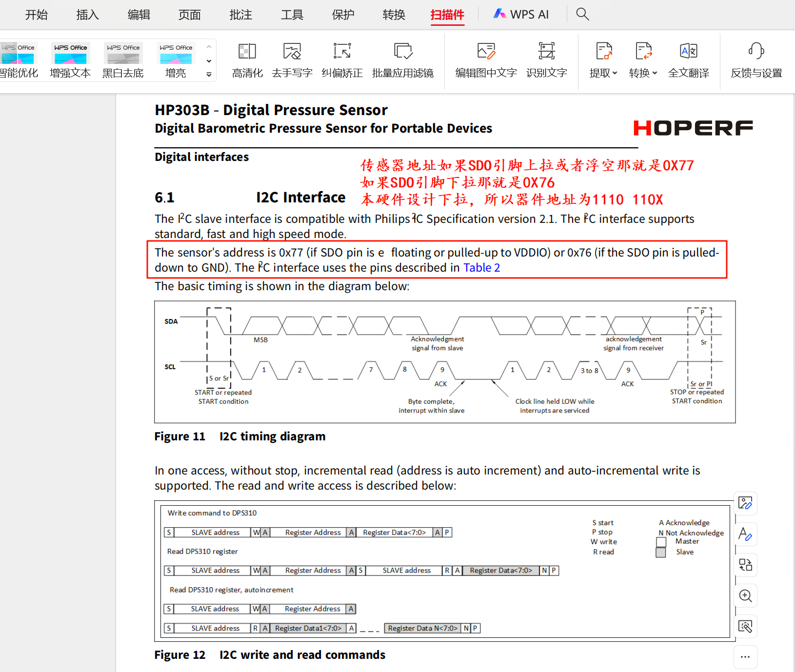Click floating zoom-in magnifier icon
This screenshot has height=672, width=795.
pos(745,595)
